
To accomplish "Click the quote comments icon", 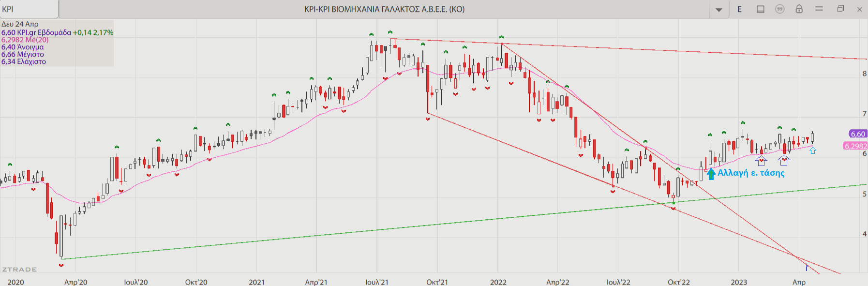I will tap(779, 9).
